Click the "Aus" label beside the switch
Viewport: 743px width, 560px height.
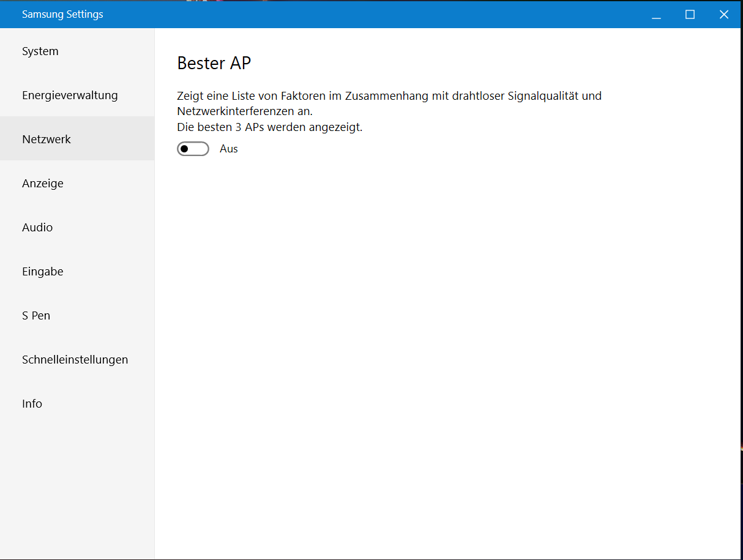(x=229, y=149)
